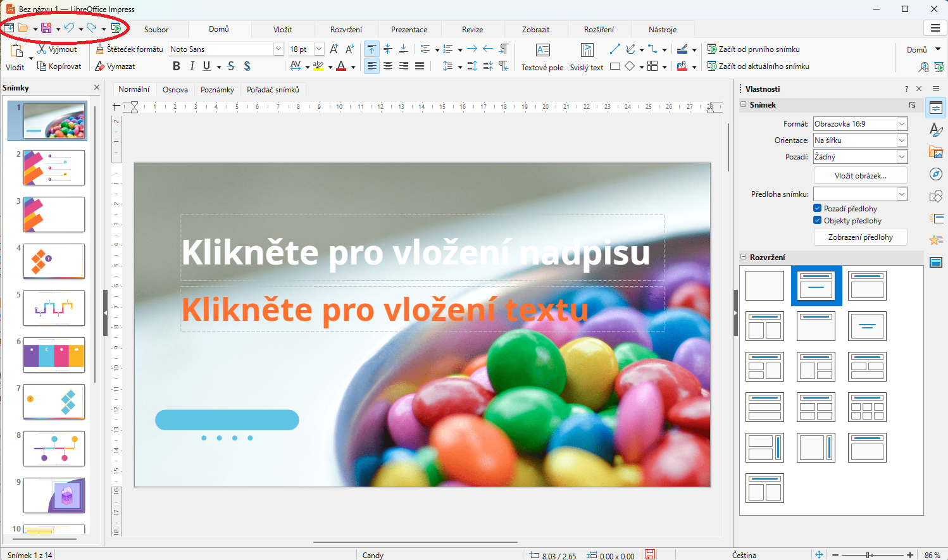This screenshot has height=560, width=948.
Task: Click the scissors icon next to Vyjmout
Action: click(x=42, y=49)
